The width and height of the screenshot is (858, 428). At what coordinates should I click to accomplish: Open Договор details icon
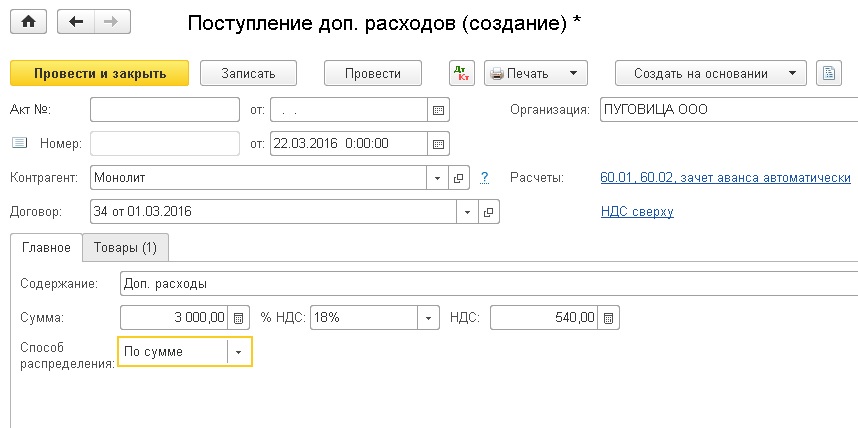[x=489, y=212]
